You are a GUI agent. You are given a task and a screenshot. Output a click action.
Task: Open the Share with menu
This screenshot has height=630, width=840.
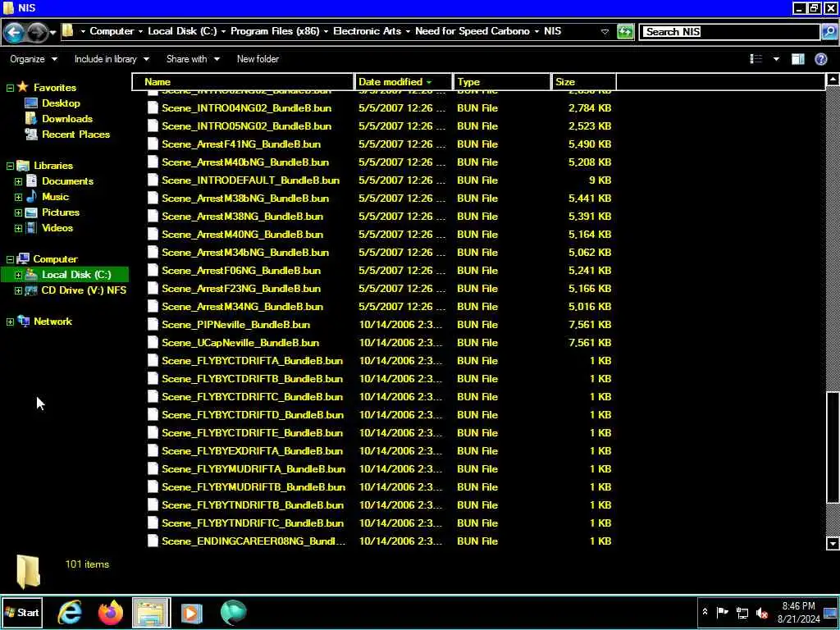click(193, 59)
